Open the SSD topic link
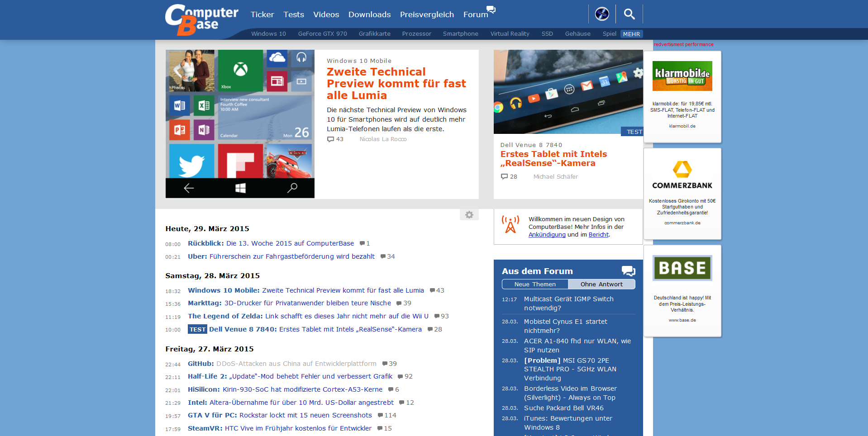This screenshot has width=868, height=436. coord(547,34)
